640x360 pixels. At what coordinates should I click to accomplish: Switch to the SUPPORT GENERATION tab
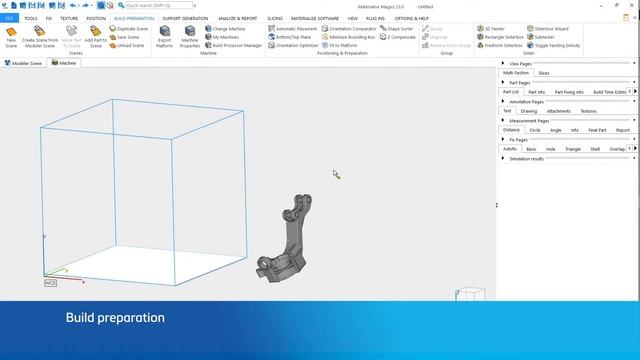click(185, 18)
